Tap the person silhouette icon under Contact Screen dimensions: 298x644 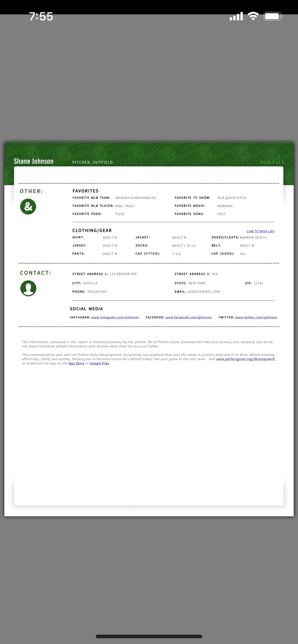coord(28,288)
